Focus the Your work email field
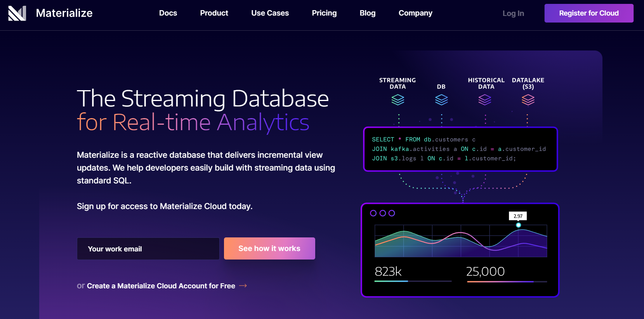 (x=148, y=249)
